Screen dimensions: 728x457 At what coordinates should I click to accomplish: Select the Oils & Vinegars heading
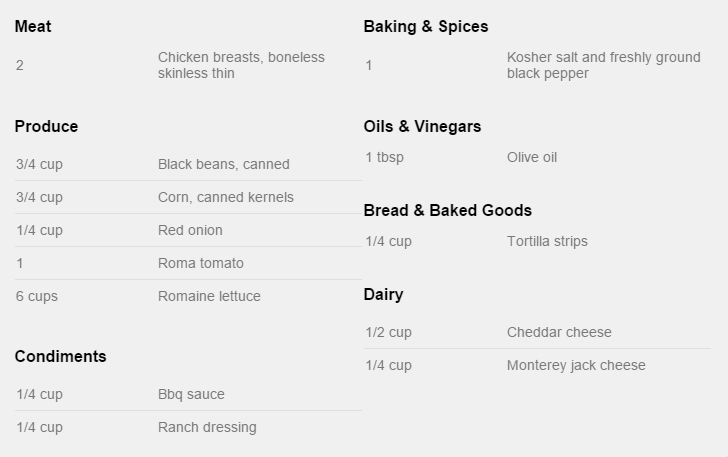click(x=422, y=126)
